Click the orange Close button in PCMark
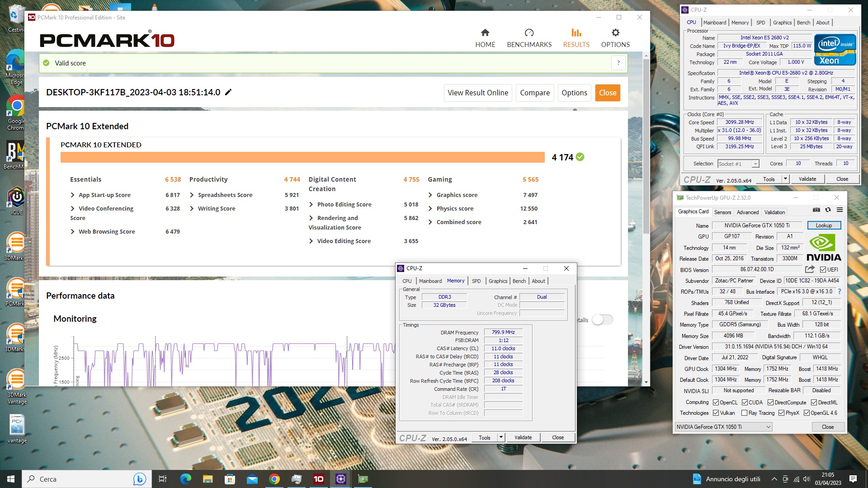This screenshot has width=868, height=488. [x=608, y=93]
